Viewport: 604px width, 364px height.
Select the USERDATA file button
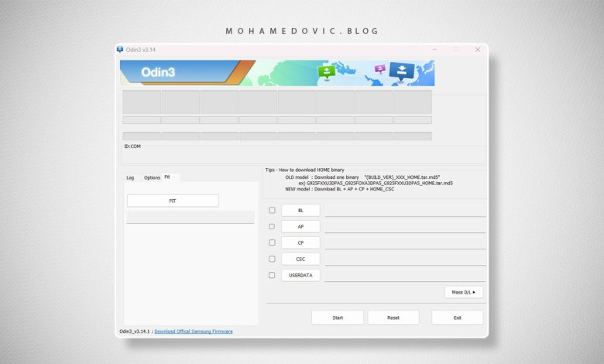click(x=300, y=275)
